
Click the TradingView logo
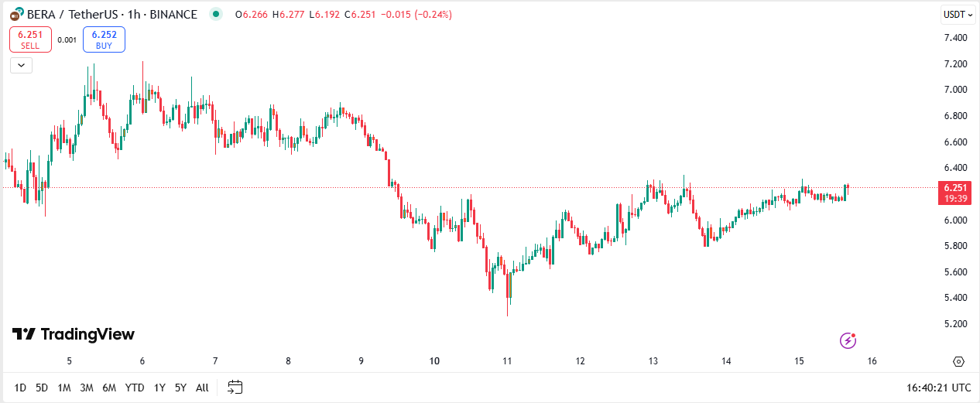[x=74, y=334]
